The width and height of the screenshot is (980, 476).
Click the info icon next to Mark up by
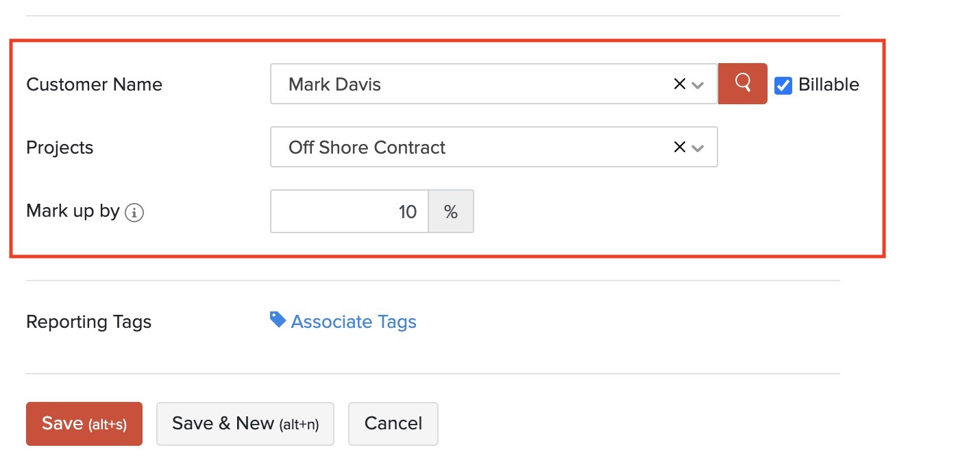coord(134,213)
